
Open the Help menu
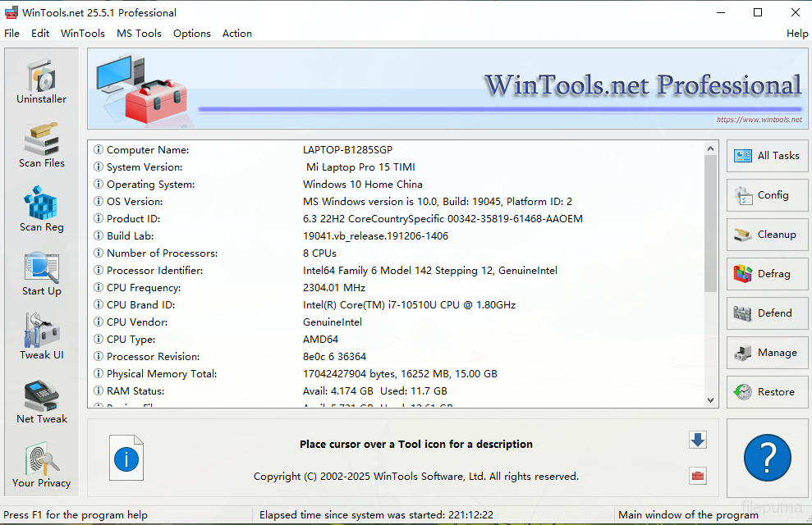click(797, 33)
